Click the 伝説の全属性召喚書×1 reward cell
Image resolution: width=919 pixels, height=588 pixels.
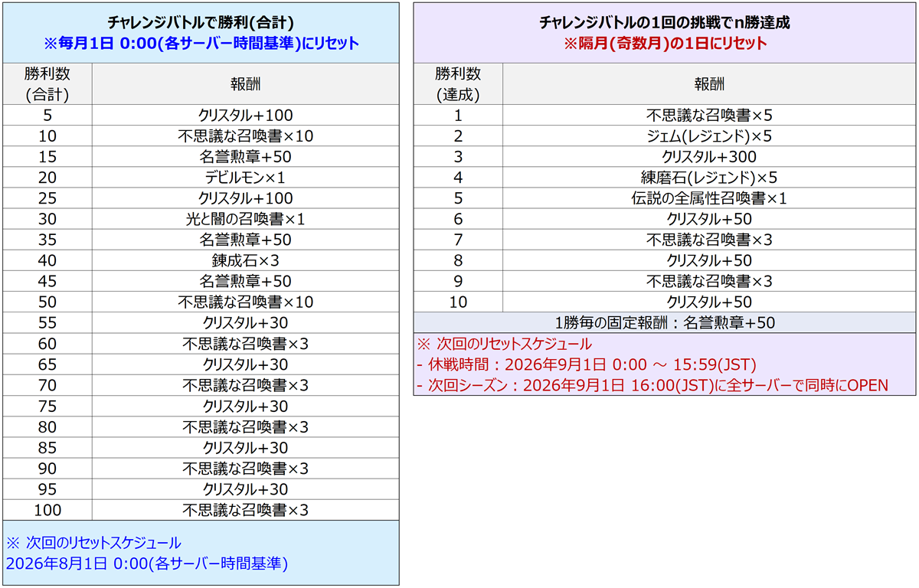point(709,198)
